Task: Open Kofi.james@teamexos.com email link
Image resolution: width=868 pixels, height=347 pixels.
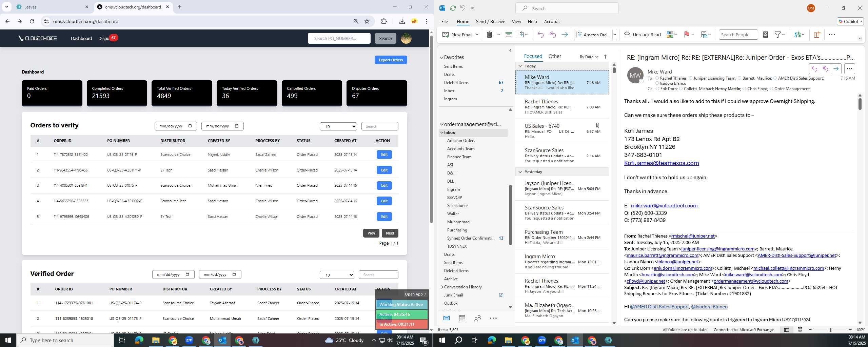Action: pos(661,163)
